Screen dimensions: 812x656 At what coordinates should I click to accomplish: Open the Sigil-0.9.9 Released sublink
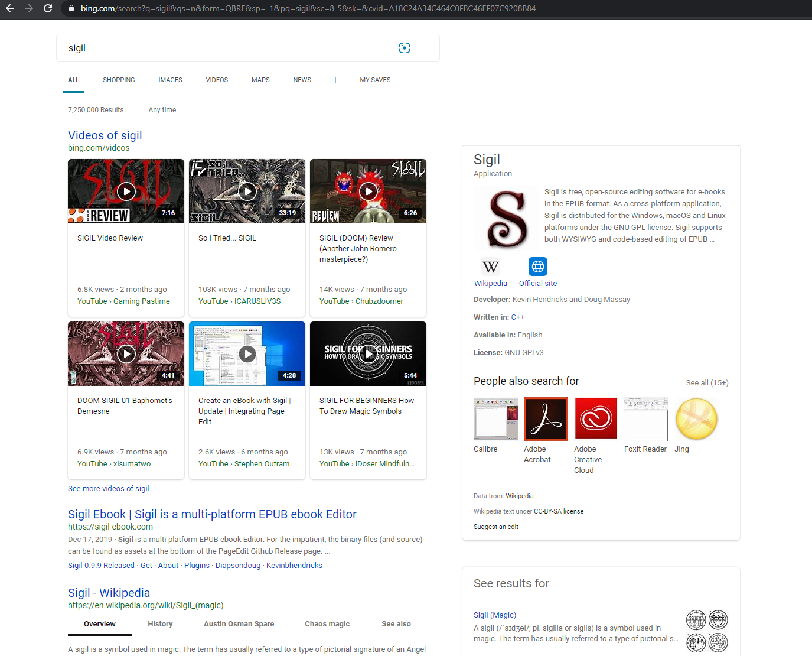[101, 566]
